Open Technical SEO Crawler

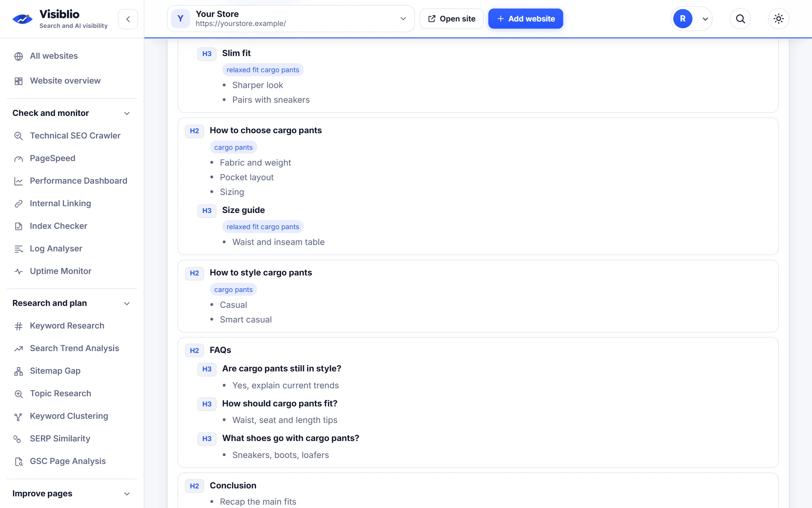coord(75,136)
